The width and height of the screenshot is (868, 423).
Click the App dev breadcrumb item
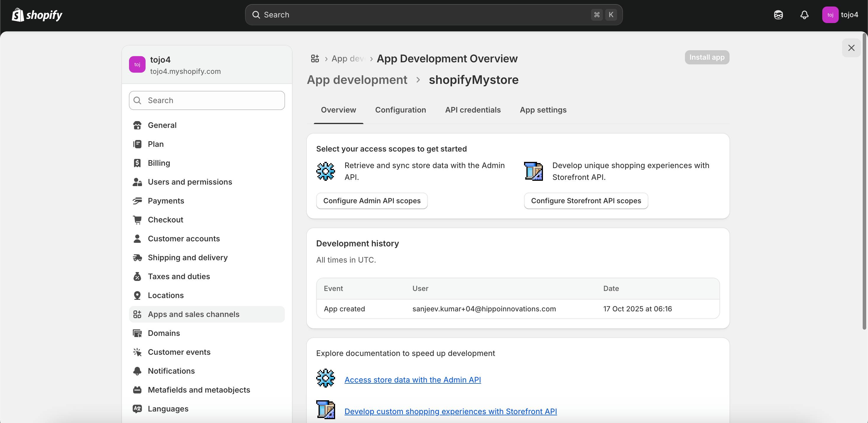tap(347, 59)
